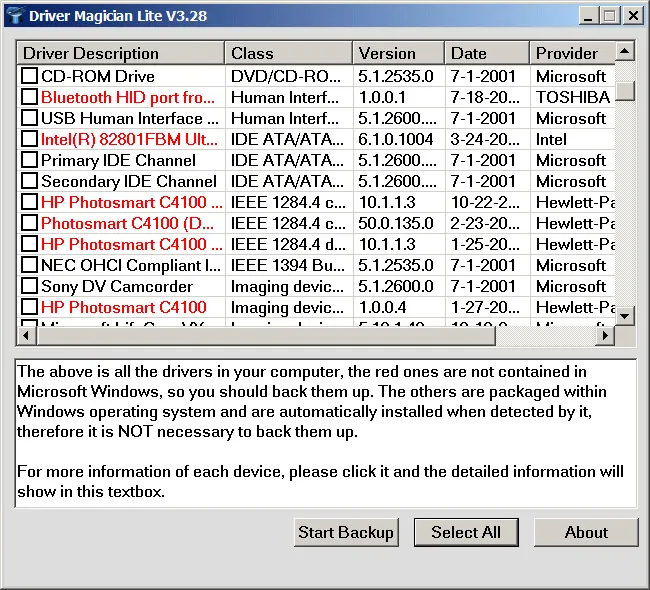
Task: Close the Driver Magician Lite window
Action: click(x=634, y=15)
